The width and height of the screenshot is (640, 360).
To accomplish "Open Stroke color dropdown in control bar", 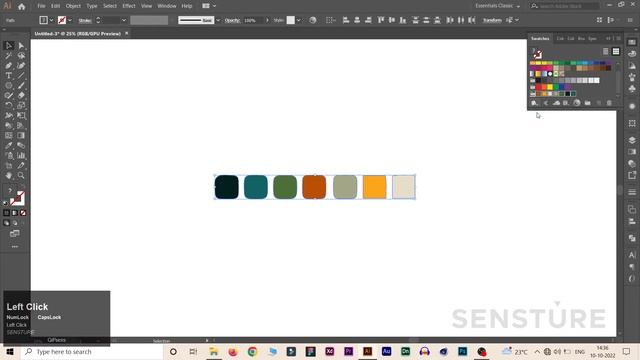I will coord(70,20).
